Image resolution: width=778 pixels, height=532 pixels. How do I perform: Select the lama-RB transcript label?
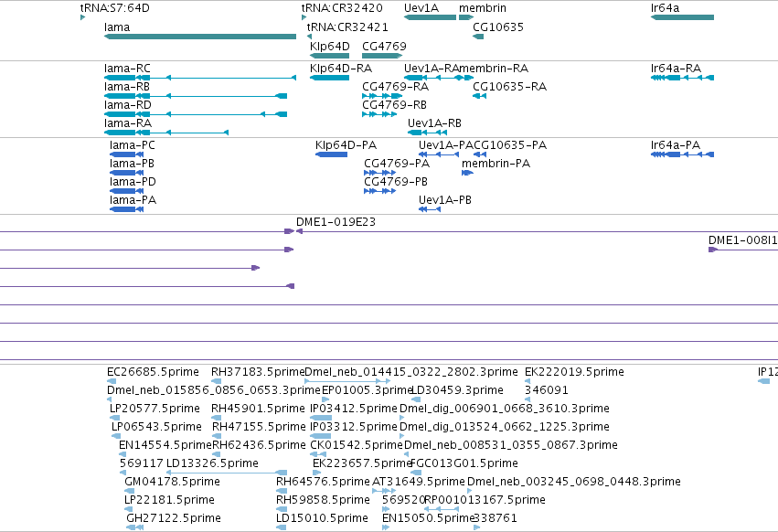126,86
